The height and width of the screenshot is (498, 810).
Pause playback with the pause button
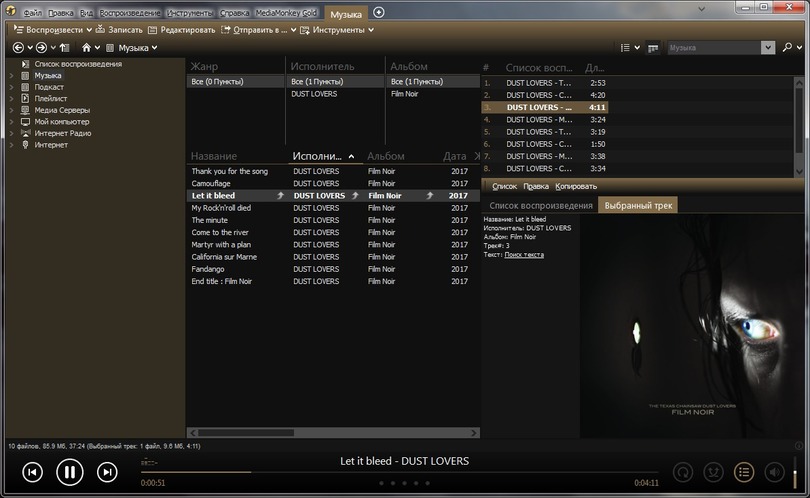point(69,472)
